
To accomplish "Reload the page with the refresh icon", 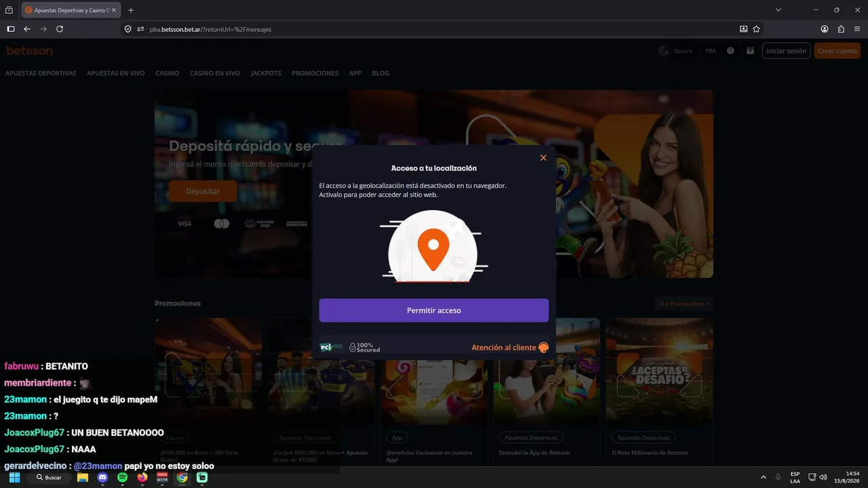I will click(60, 29).
